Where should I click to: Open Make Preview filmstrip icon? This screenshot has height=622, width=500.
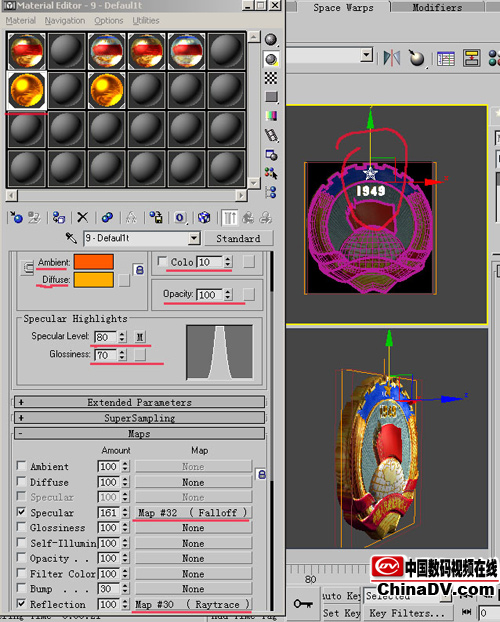pyautogui.click(x=271, y=135)
